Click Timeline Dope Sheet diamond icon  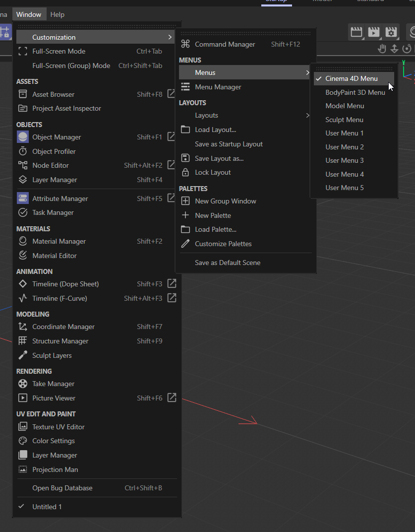click(x=23, y=284)
